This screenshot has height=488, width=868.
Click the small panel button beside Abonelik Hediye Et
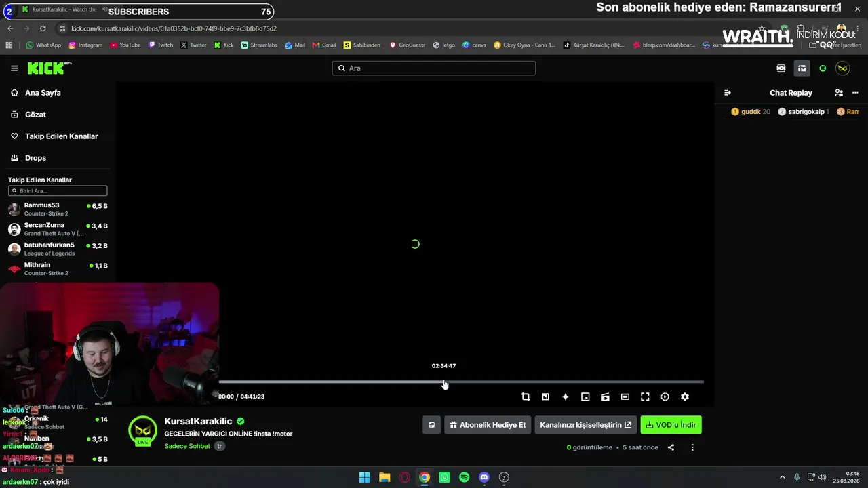[431, 425]
